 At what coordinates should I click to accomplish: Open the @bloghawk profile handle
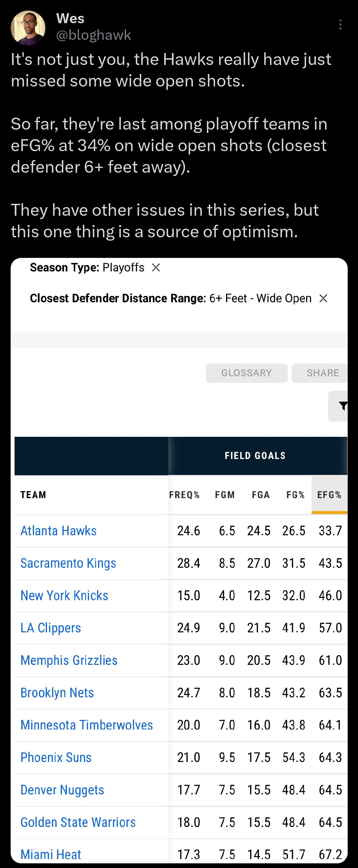click(93, 35)
